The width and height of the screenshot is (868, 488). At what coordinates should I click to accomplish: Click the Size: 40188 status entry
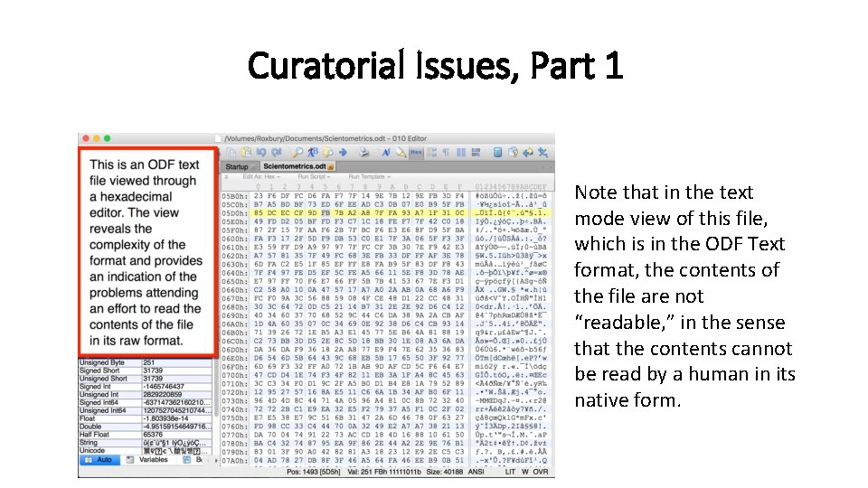(x=445, y=472)
